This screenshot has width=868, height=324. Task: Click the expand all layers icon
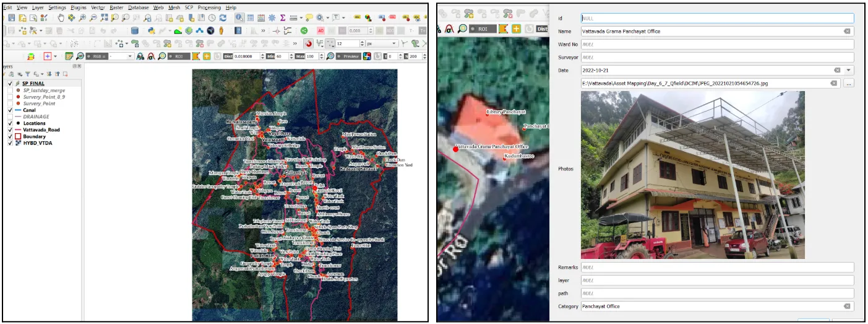pyautogui.click(x=48, y=74)
